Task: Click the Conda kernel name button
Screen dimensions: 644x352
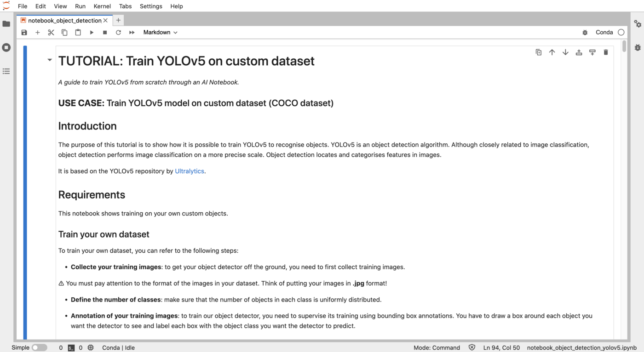Action: tap(604, 33)
